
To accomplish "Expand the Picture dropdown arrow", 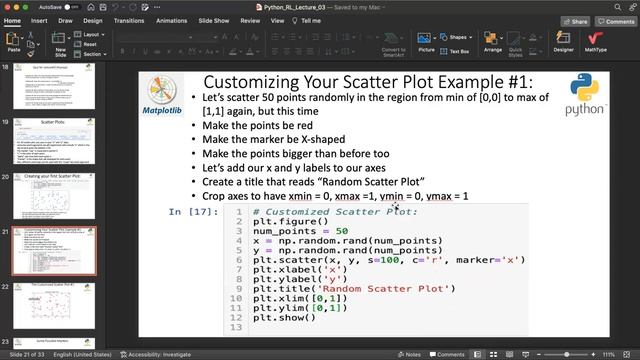I will 434,38.
